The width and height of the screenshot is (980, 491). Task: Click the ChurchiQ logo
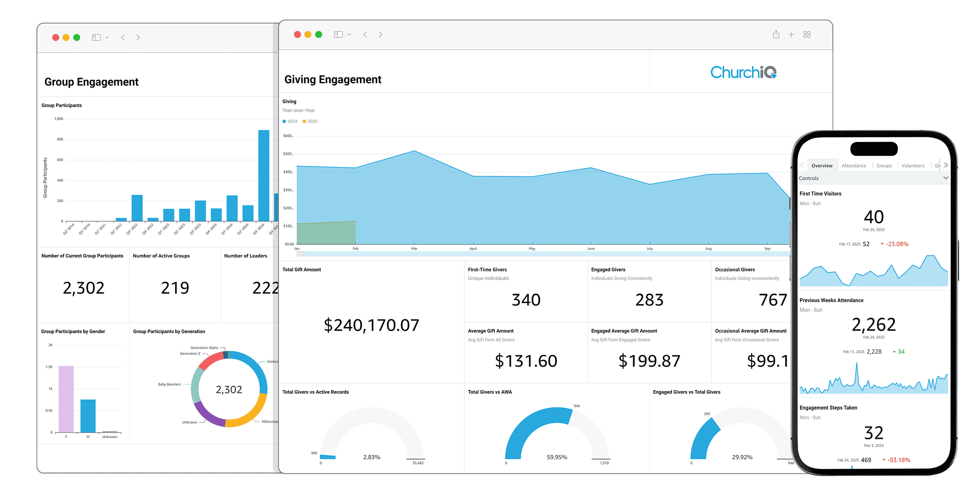pyautogui.click(x=743, y=72)
